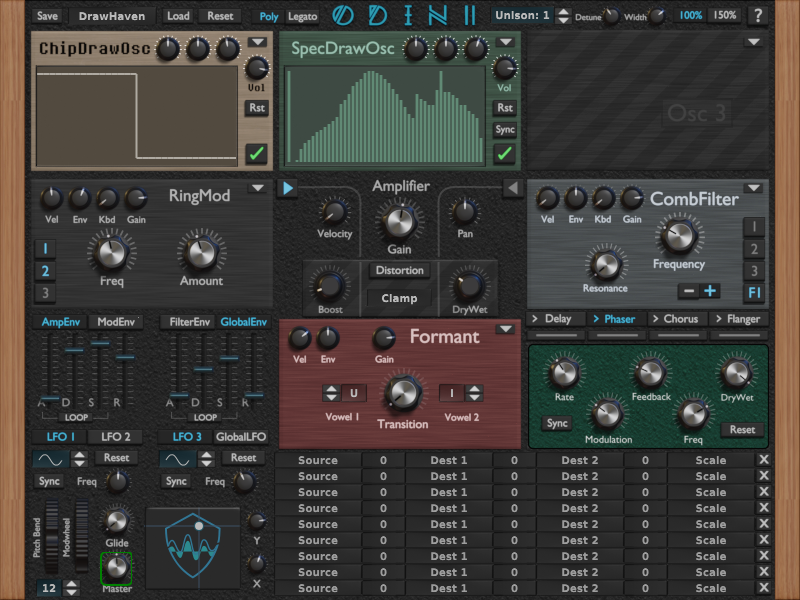This screenshot has height=600, width=800.
Task: Open the SpecDrawOsc type dropdown arrow
Action: tap(505, 42)
